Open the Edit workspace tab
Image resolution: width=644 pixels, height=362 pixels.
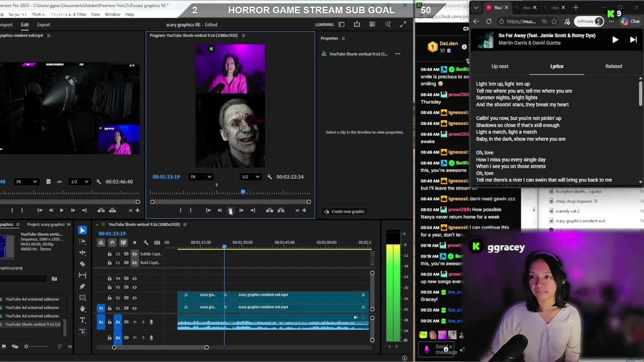[x=25, y=25]
